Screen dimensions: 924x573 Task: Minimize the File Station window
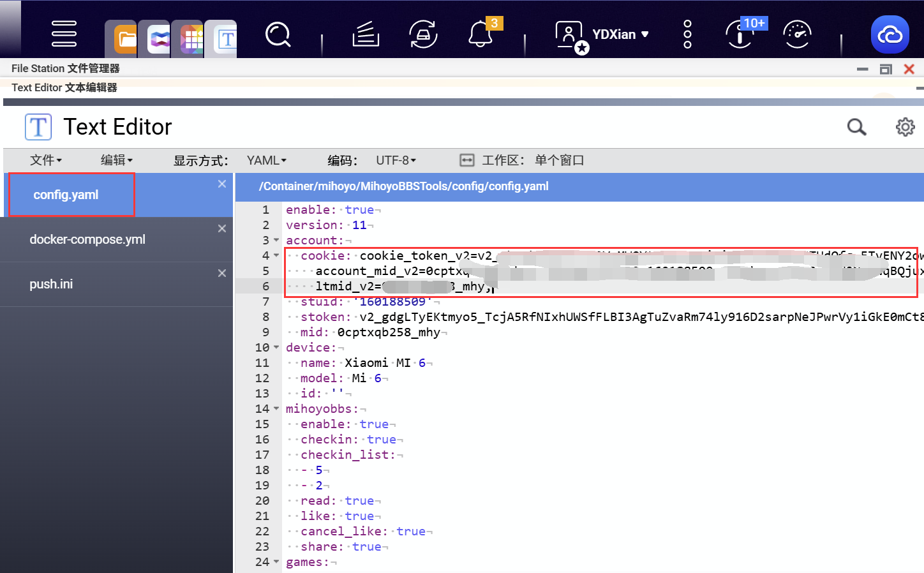click(x=863, y=69)
